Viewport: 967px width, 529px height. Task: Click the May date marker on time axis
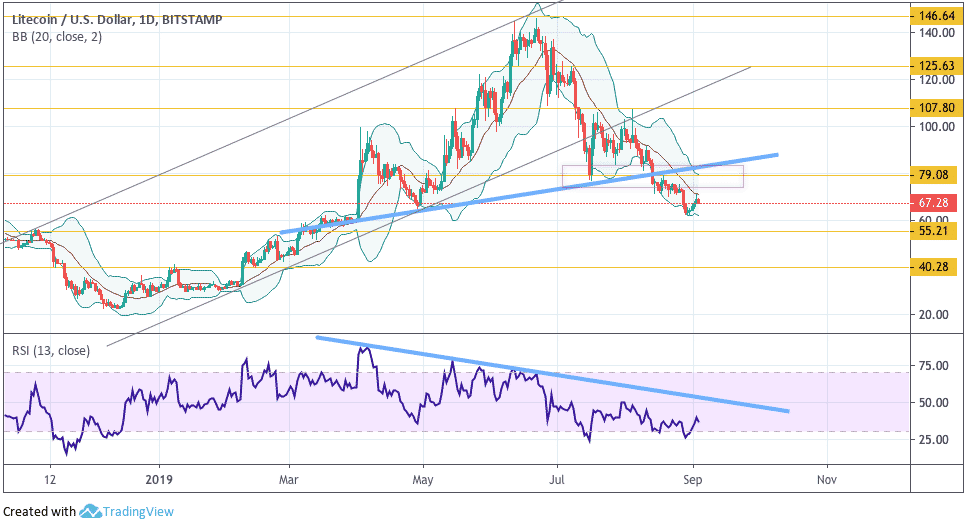(x=422, y=479)
